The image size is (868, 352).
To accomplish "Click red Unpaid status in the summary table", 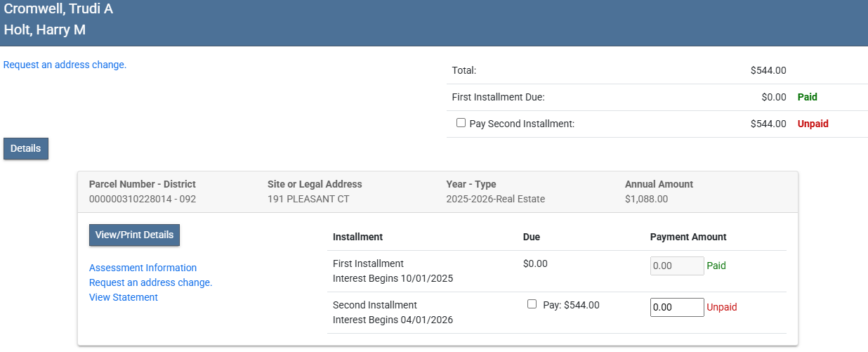I will coord(813,124).
